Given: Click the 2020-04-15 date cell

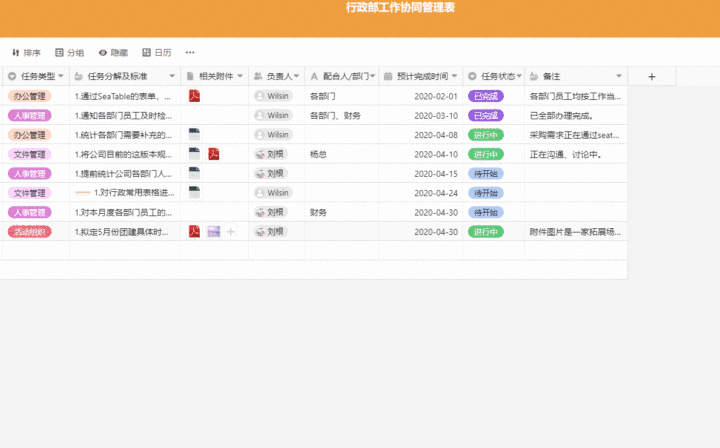Looking at the screenshot, I should point(421,174).
